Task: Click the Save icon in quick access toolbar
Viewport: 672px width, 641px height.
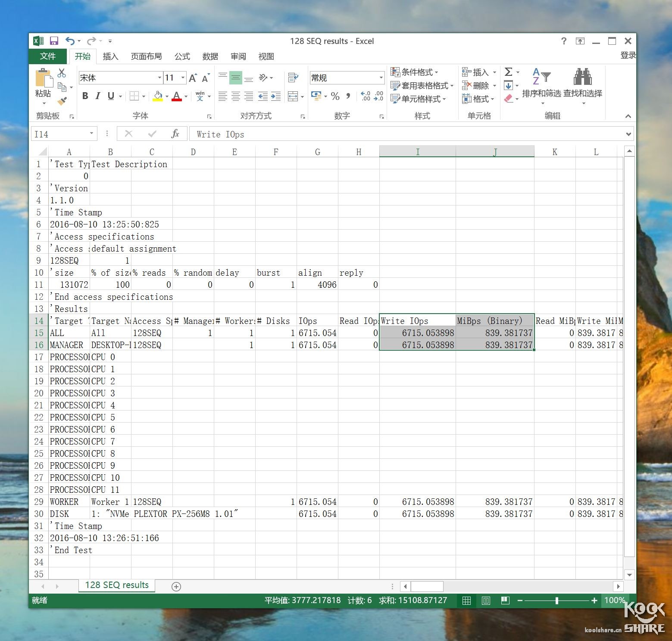Action: pyautogui.click(x=54, y=41)
